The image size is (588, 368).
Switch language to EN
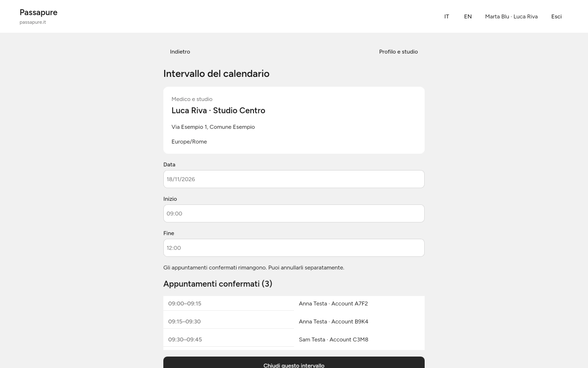[x=468, y=16]
